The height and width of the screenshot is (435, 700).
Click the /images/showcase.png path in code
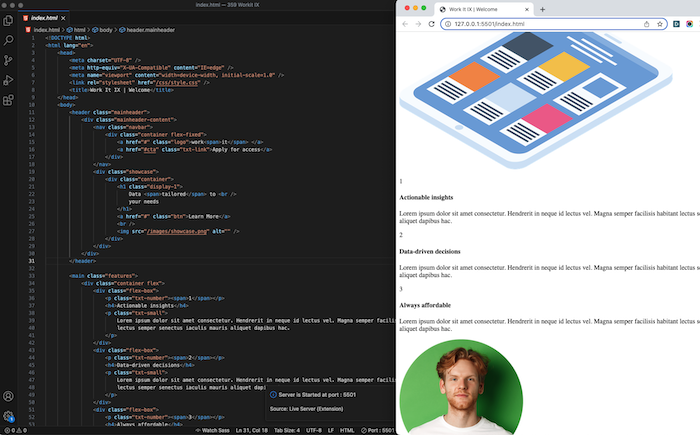(x=177, y=231)
